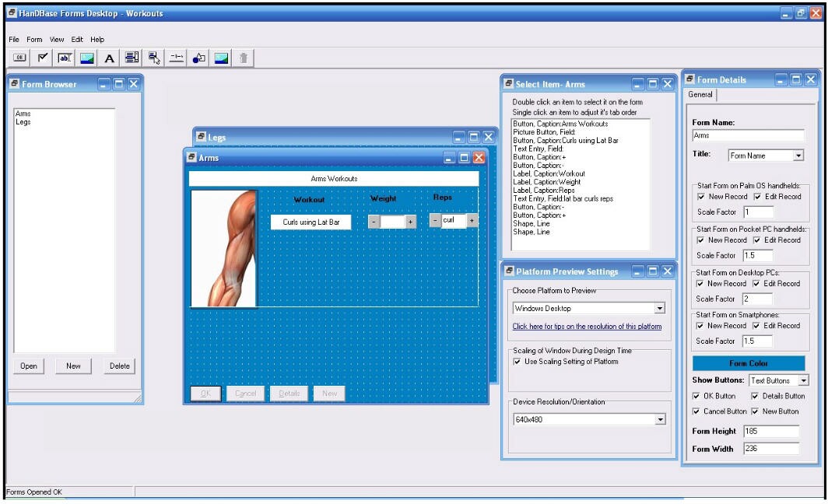The height and width of the screenshot is (504, 828).
Task: Open the Windows Desktop platform dropdown
Action: pyautogui.click(x=660, y=309)
